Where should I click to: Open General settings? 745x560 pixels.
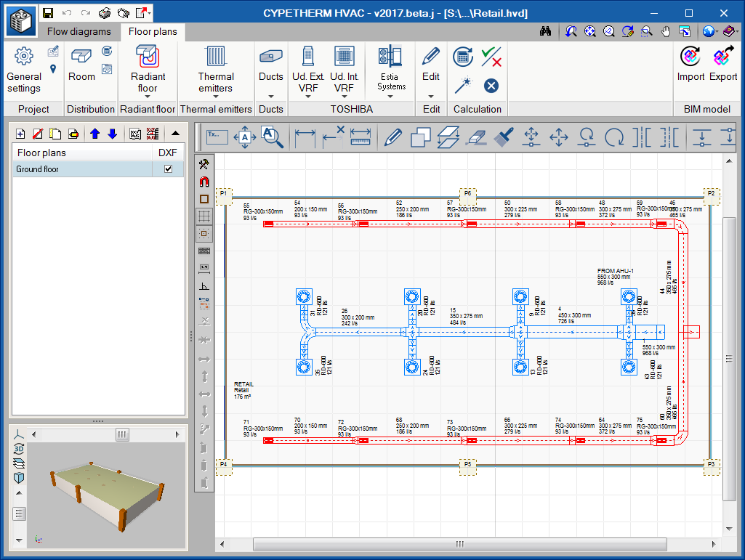tap(24, 70)
